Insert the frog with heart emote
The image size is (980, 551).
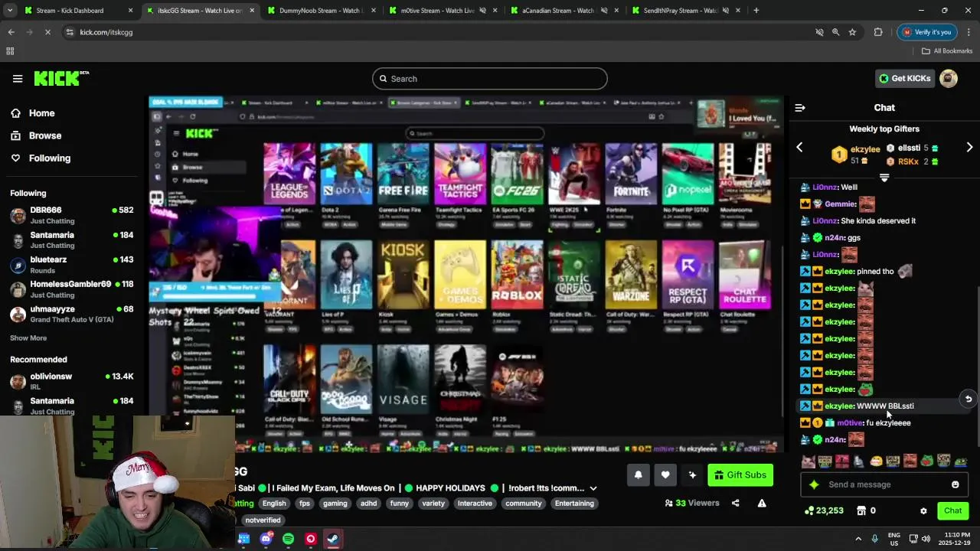tap(926, 461)
